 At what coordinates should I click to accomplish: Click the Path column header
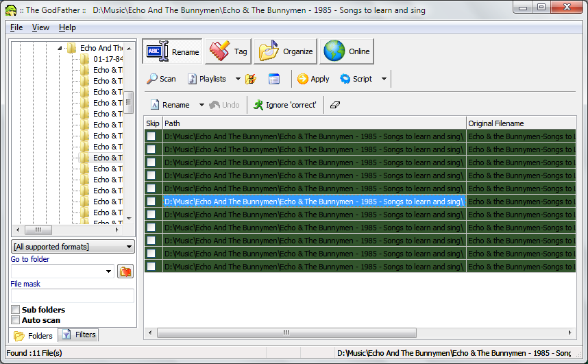tap(315, 123)
